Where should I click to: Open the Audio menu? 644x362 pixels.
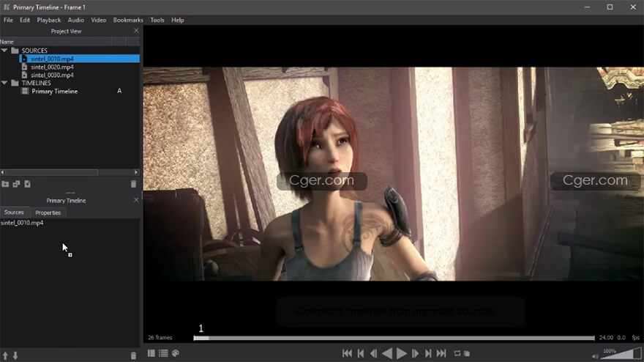[75, 20]
